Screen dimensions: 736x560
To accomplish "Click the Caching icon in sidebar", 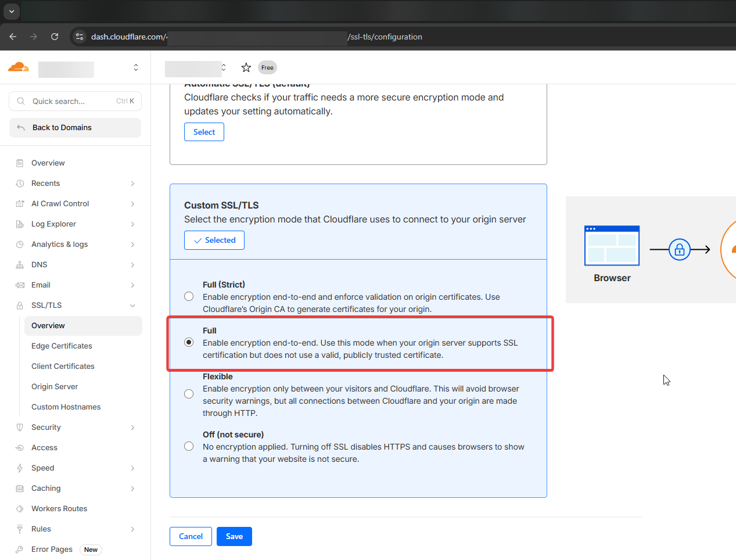I will pos(20,489).
